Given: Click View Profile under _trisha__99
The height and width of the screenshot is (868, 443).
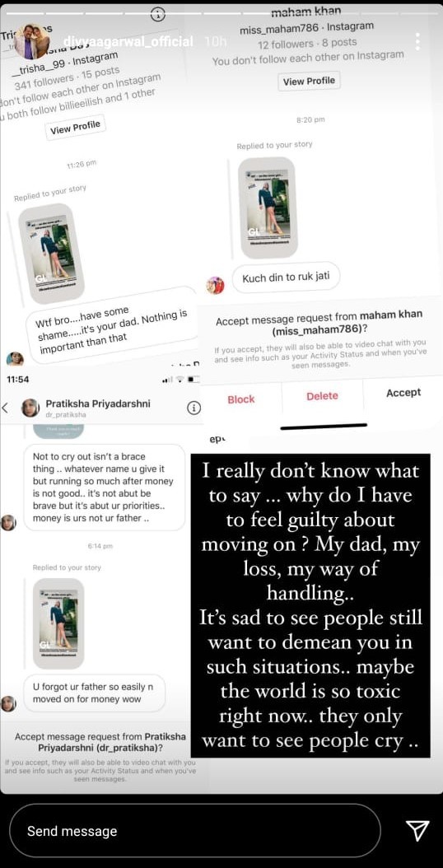Looking at the screenshot, I should tap(75, 128).
